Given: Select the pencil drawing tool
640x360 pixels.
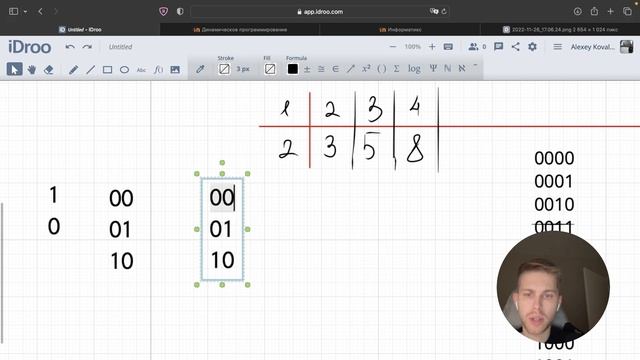Looking at the screenshot, I should 73,69.
